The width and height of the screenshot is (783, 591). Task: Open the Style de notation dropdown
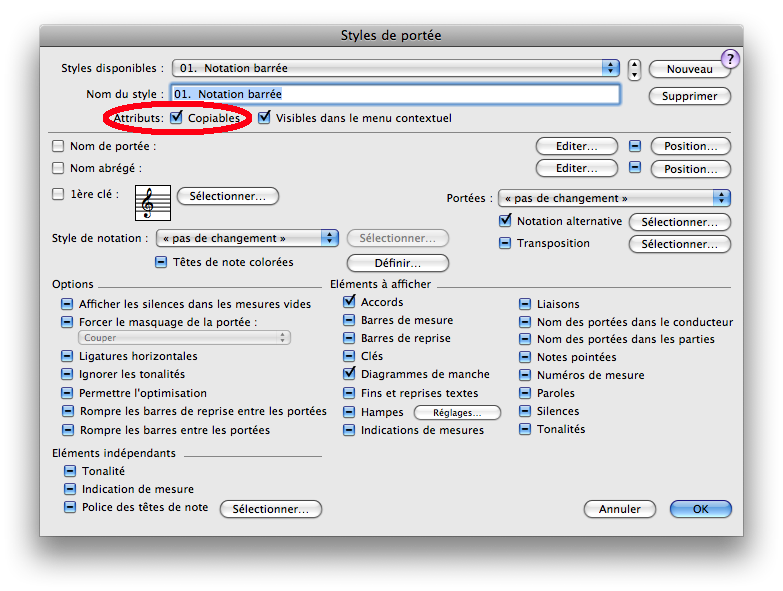click(x=246, y=238)
